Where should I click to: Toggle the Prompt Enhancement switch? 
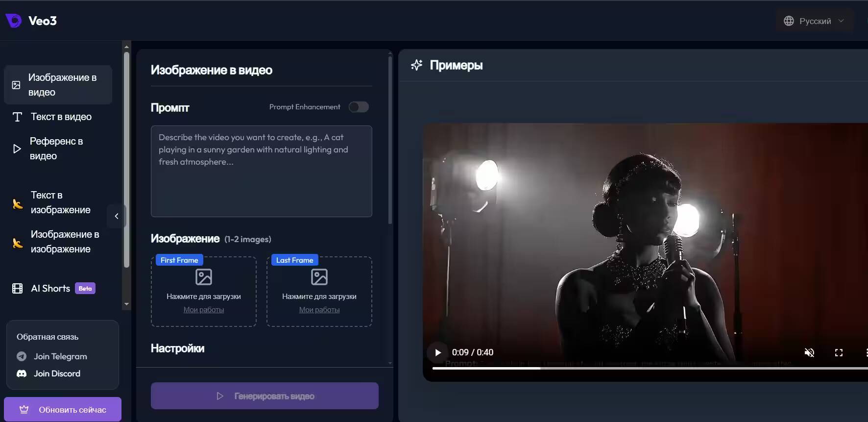(x=359, y=107)
